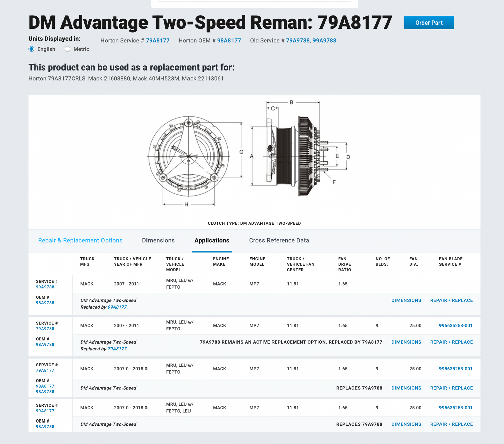This screenshot has height=444, width=504.
Task: Switch to Cross Reference Data tab
Action: tap(279, 240)
